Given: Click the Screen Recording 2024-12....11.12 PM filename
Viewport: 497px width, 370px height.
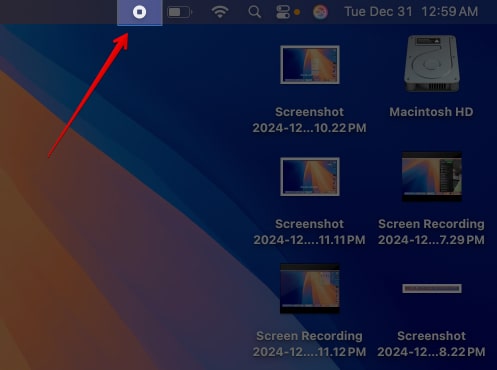Looking at the screenshot, I should click(x=309, y=344).
